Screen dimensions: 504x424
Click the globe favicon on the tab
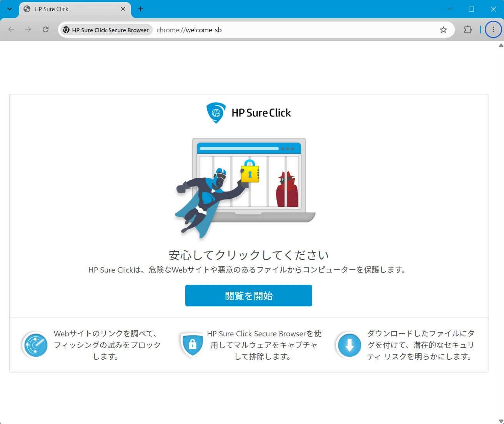tap(27, 9)
